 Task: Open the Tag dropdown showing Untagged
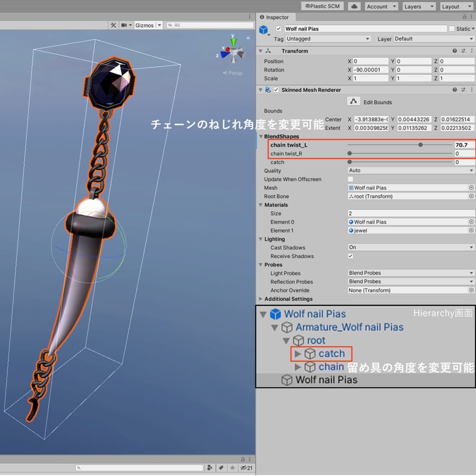click(x=328, y=39)
